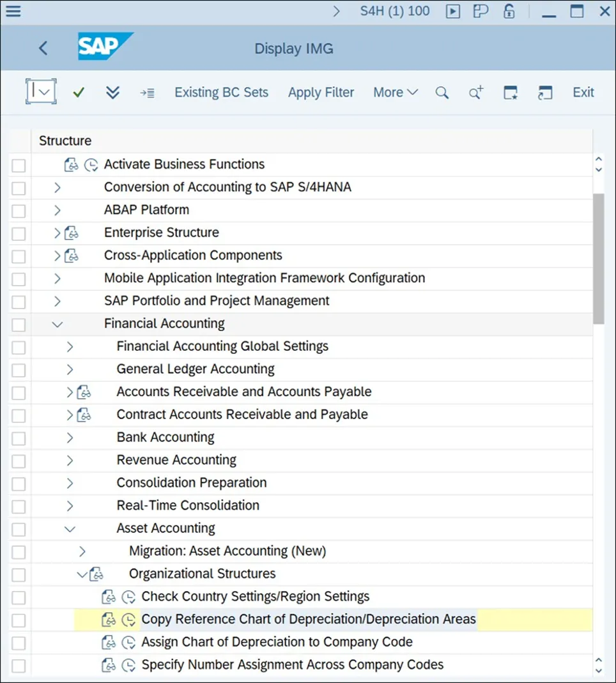Click the magnifier search icon in toolbar
Screen dimensions: 616x683
pos(442,93)
